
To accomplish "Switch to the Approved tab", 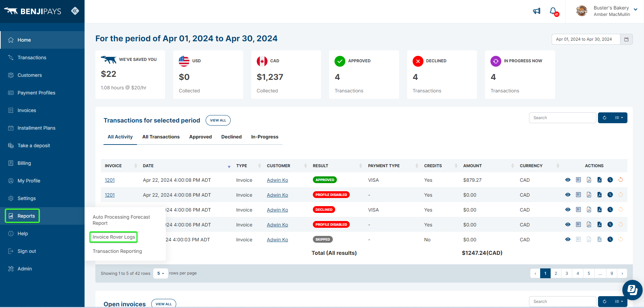I will [x=201, y=137].
